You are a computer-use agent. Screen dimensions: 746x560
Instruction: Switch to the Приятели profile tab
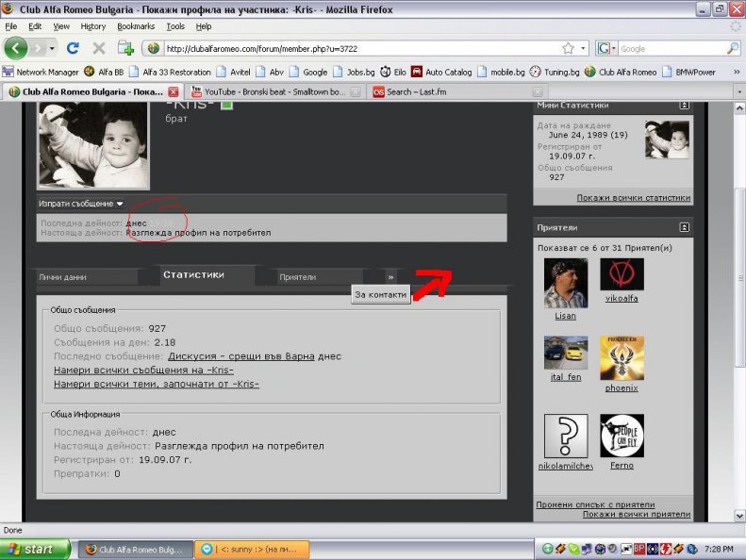point(300,277)
